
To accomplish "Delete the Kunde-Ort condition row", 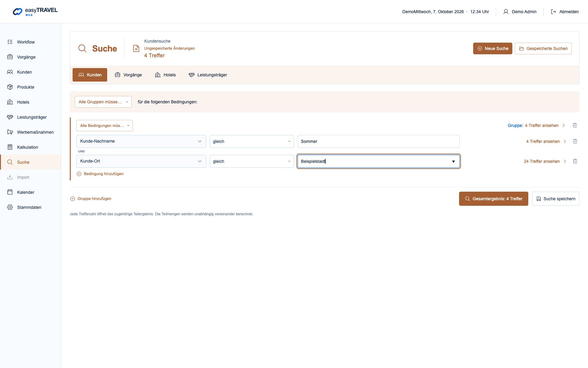I will [575, 161].
